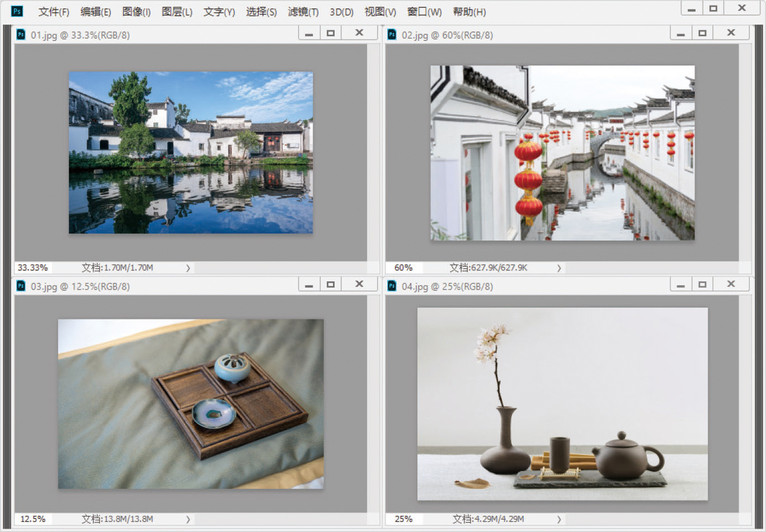This screenshot has height=532, width=766.
Task: Click the 12.5% zoom field in 03.jpg
Action: 34,519
